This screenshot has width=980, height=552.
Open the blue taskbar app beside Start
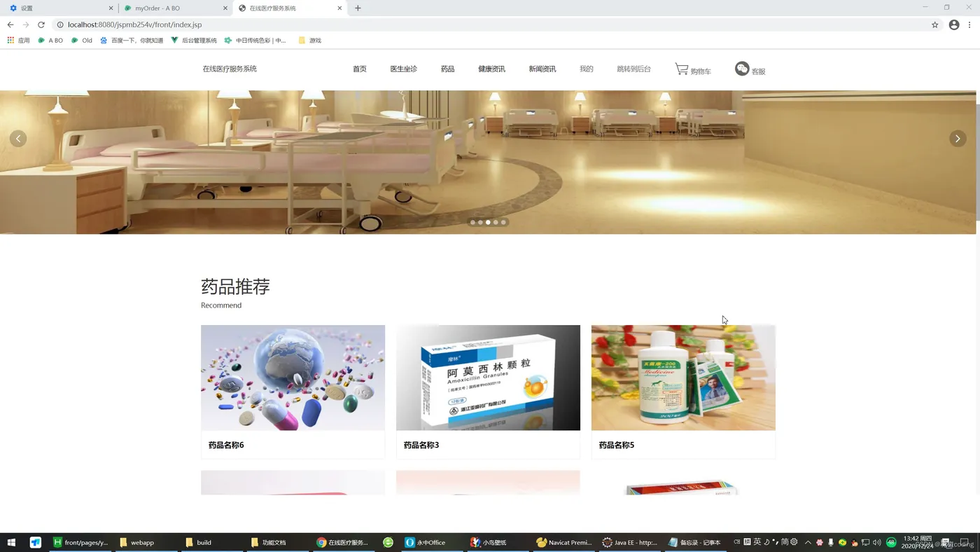click(36, 542)
